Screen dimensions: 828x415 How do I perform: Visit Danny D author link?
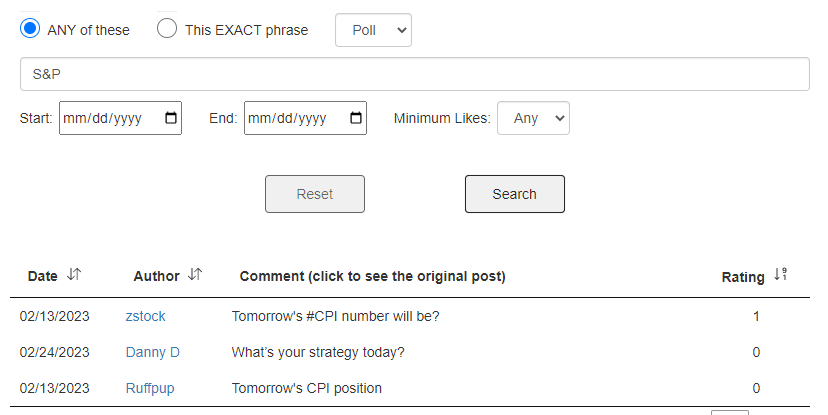tap(153, 352)
